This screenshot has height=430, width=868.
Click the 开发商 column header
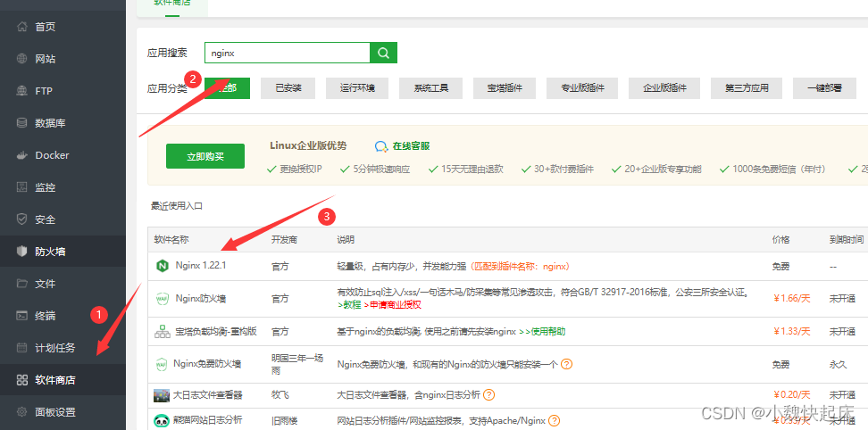pos(284,240)
